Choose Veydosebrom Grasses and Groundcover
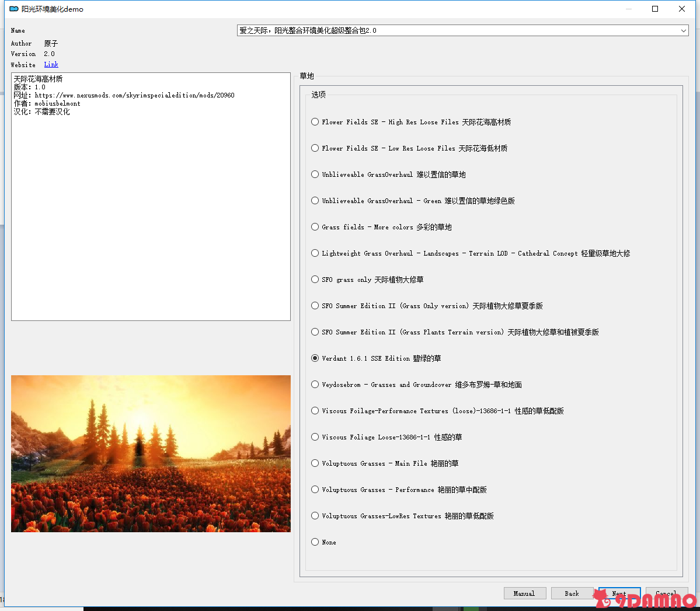 tap(315, 385)
